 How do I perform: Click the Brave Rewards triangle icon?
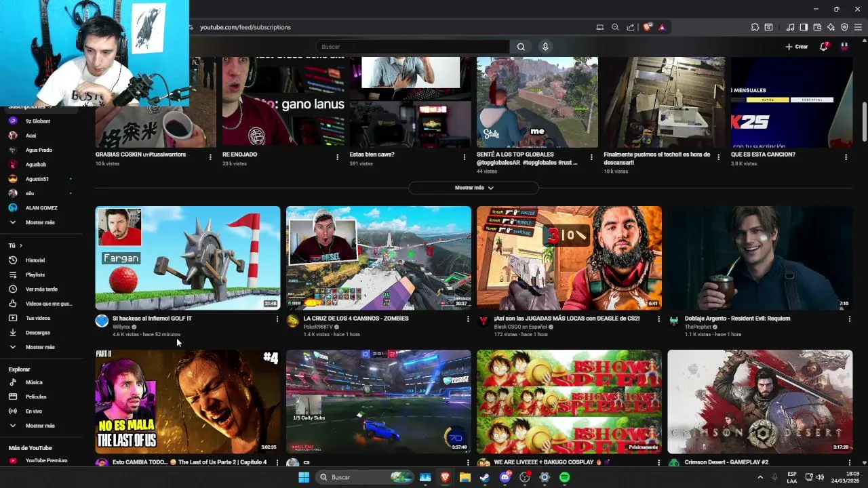click(x=662, y=27)
